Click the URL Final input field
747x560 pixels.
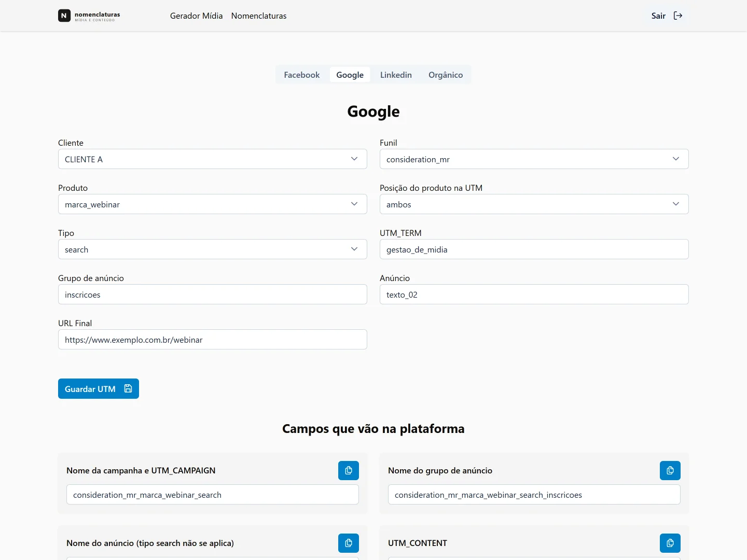tap(213, 340)
